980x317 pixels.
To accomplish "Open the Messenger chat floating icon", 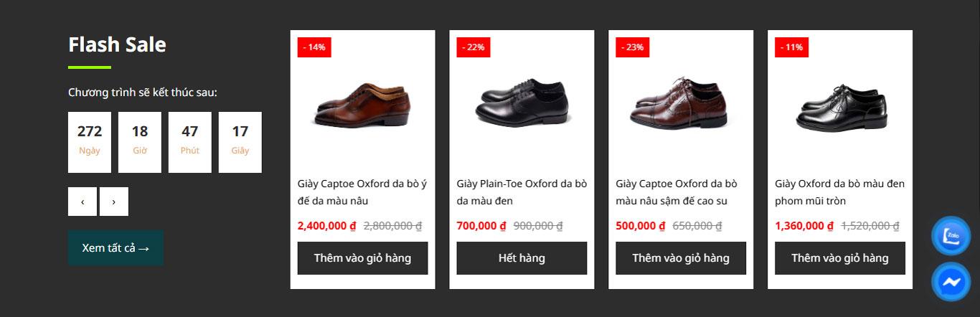I will (951, 282).
